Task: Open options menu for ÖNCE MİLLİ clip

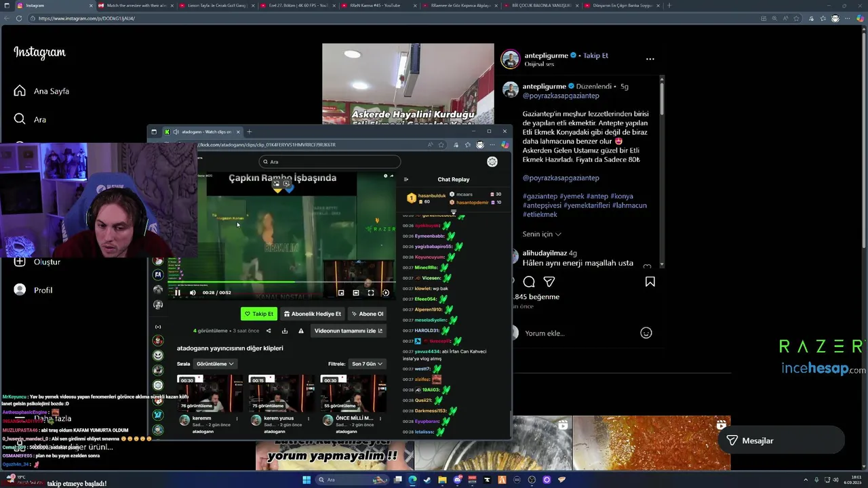Action: click(x=380, y=419)
